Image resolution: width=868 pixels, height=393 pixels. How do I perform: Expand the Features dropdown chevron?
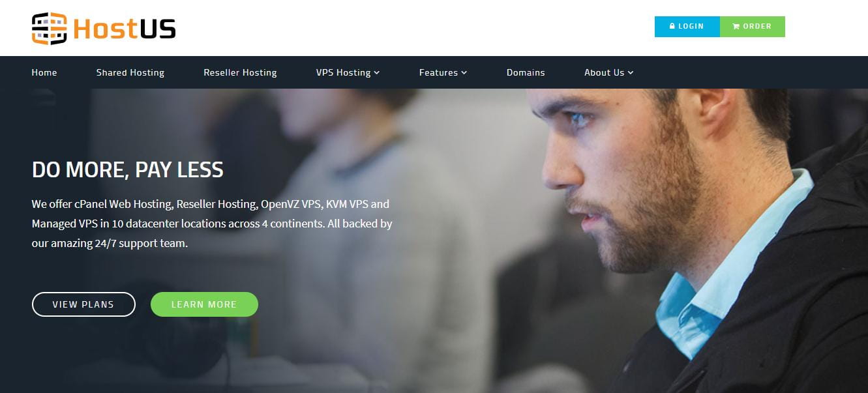tap(464, 73)
